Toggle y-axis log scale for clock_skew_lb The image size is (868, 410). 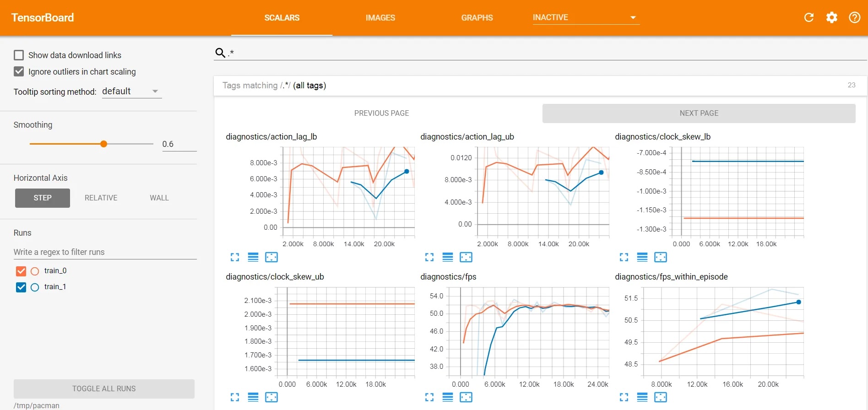pyautogui.click(x=642, y=257)
